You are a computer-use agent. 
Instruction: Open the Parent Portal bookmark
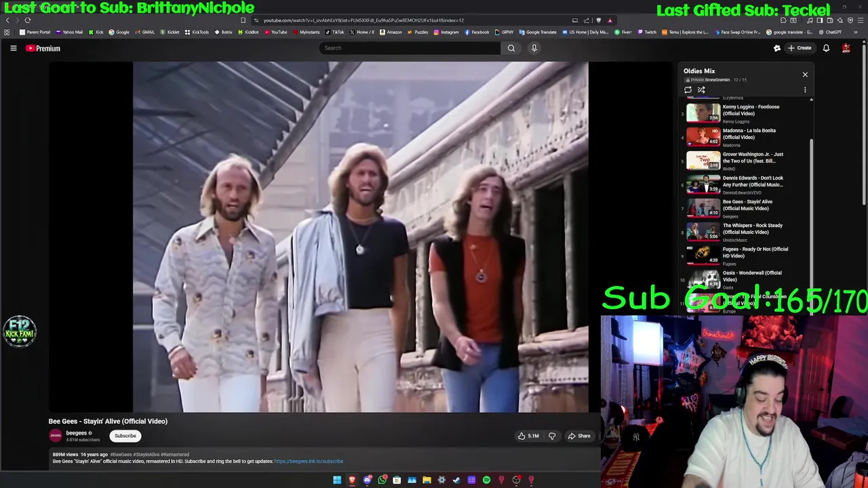pos(35,32)
